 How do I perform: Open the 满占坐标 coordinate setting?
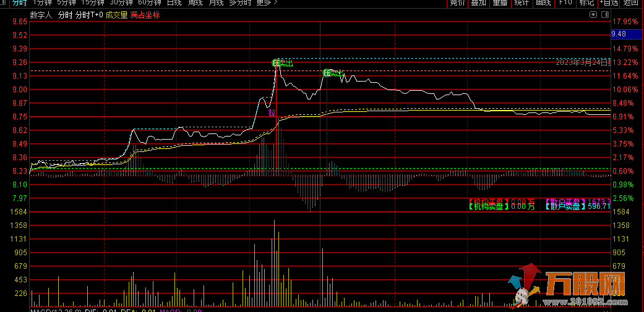point(145,15)
